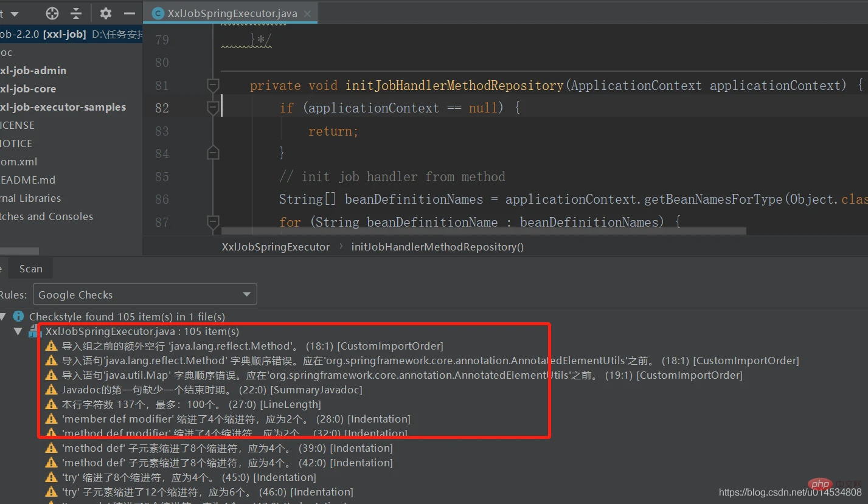Open project panel settings gear

pyautogui.click(x=106, y=13)
